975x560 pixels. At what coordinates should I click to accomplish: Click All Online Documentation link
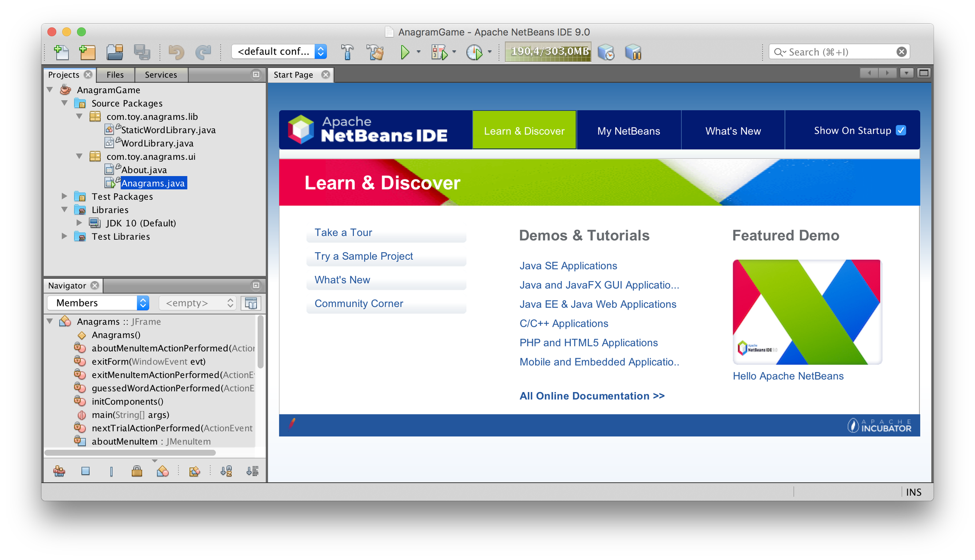(592, 395)
